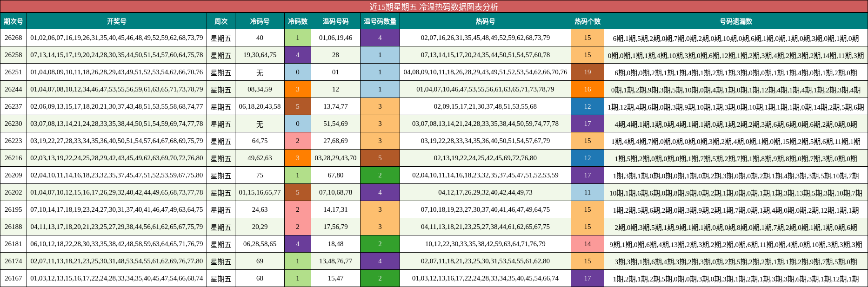868x287 pixels.
Task: Click period number 26258
Action: (13, 55)
